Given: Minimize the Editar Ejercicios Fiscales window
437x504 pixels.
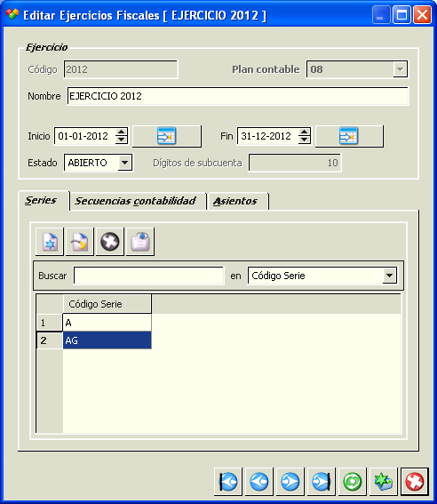Looking at the screenshot, I should [380, 15].
